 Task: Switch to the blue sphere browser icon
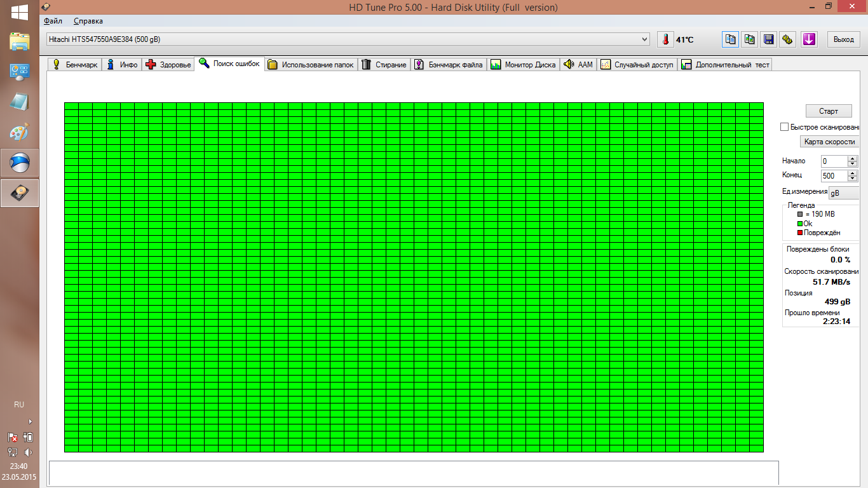click(x=19, y=163)
